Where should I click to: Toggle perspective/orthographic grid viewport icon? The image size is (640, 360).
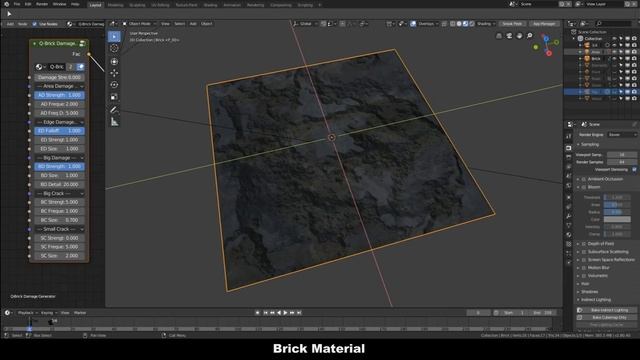499,36
